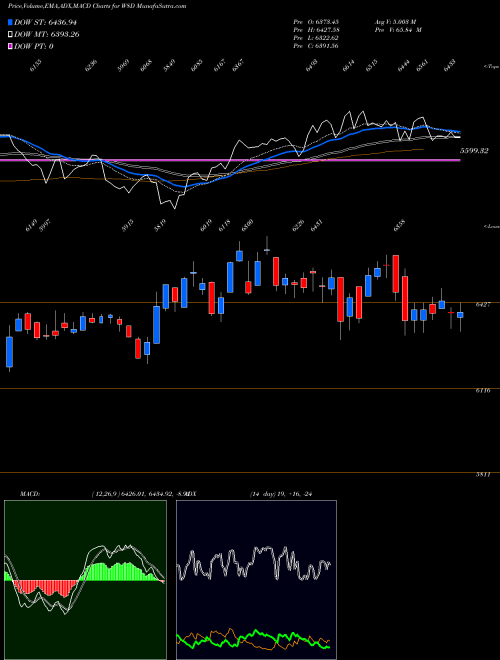Select the 'Pre O: 6373.43' open value

pos(316,21)
